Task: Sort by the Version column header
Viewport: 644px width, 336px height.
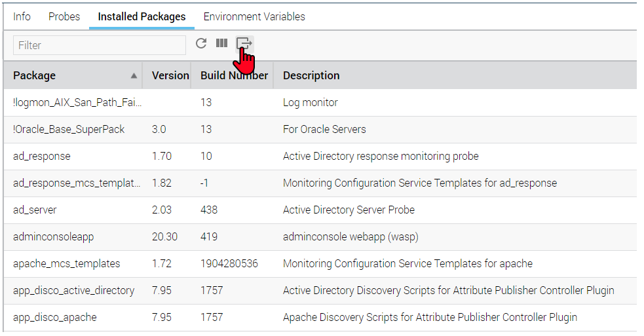Action: (170, 75)
